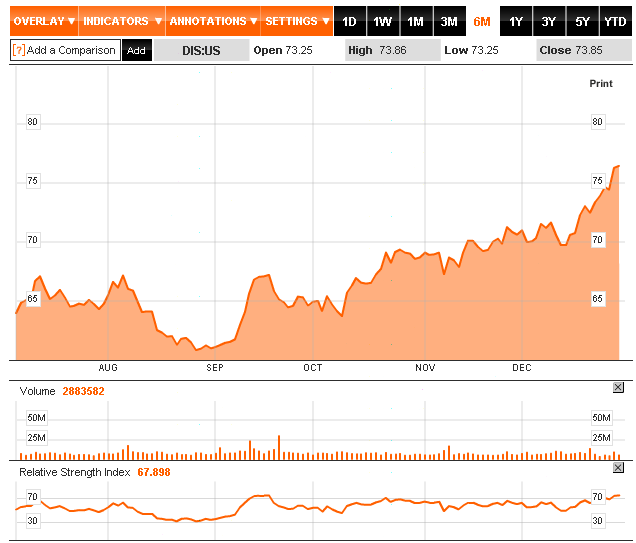The width and height of the screenshot is (636, 543).
Task: Switch chart to 3Y range
Action: tap(548, 21)
